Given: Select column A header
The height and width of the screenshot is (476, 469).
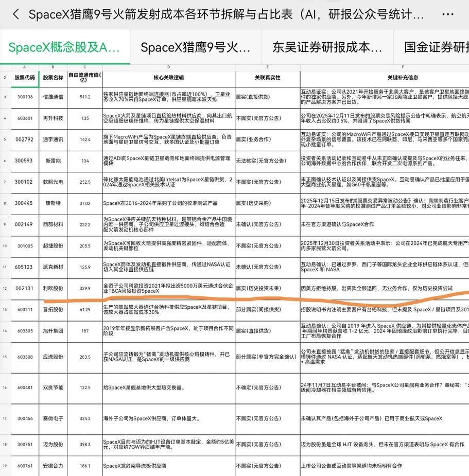Looking at the screenshot, I should coord(25,67).
